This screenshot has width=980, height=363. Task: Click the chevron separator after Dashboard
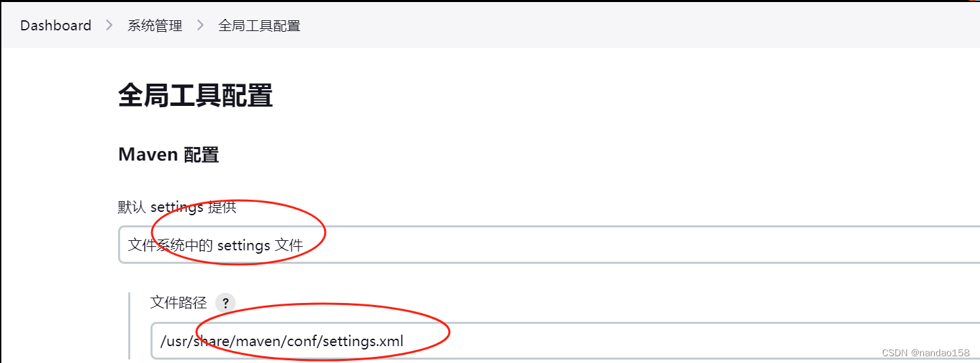click(x=109, y=26)
